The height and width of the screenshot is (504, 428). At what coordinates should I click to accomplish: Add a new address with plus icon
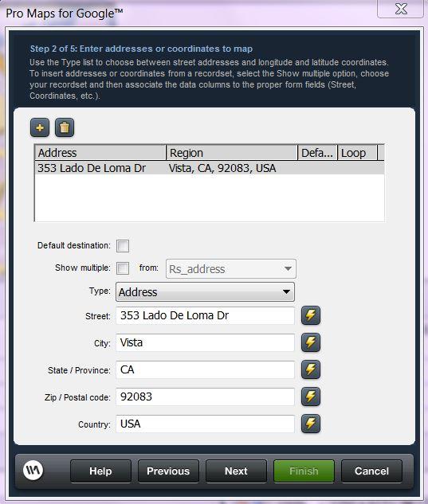pyautogui.click(x=40, y=127)
